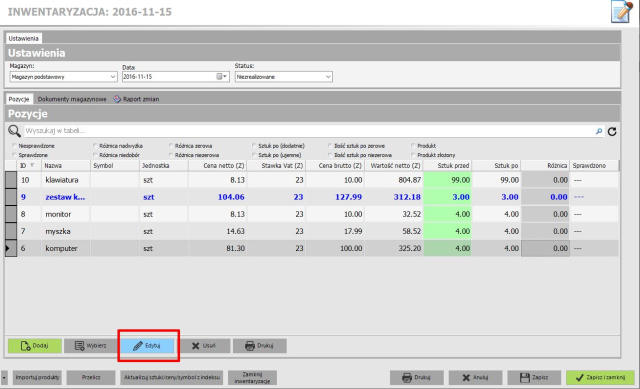Enable the Niesprawdzone checkbox filter
This screenshot has width=640, height=389.
(x=15, y=146)
